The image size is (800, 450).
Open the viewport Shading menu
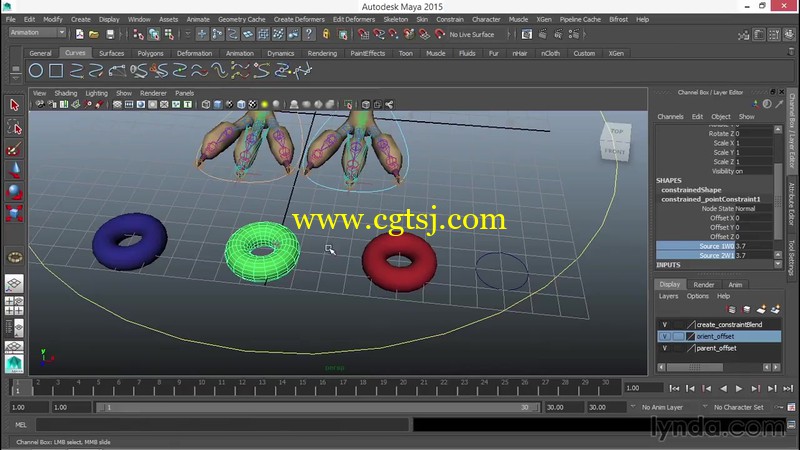[66, 93]
